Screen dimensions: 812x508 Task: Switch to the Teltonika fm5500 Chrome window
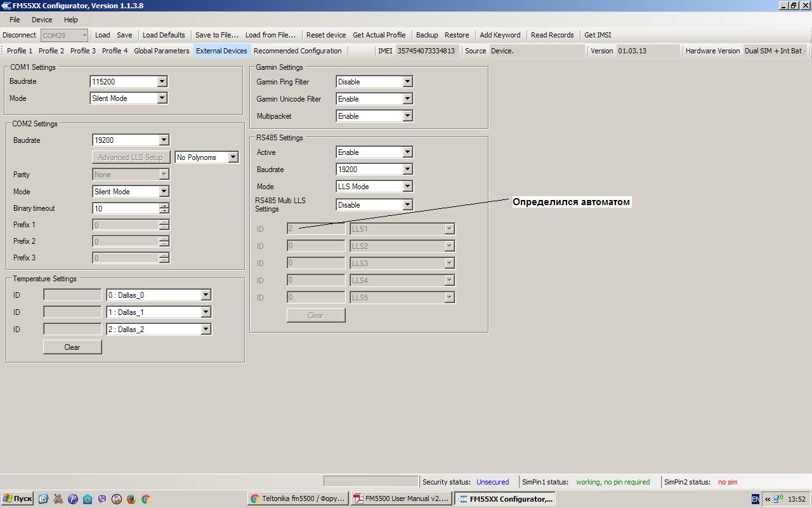coord(298,499)
